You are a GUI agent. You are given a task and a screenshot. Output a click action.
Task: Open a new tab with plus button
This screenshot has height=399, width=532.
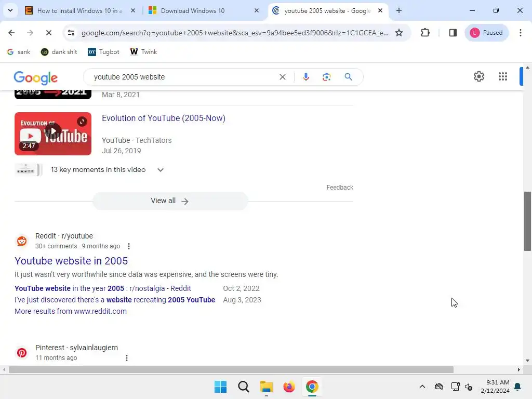coord(399,11)
